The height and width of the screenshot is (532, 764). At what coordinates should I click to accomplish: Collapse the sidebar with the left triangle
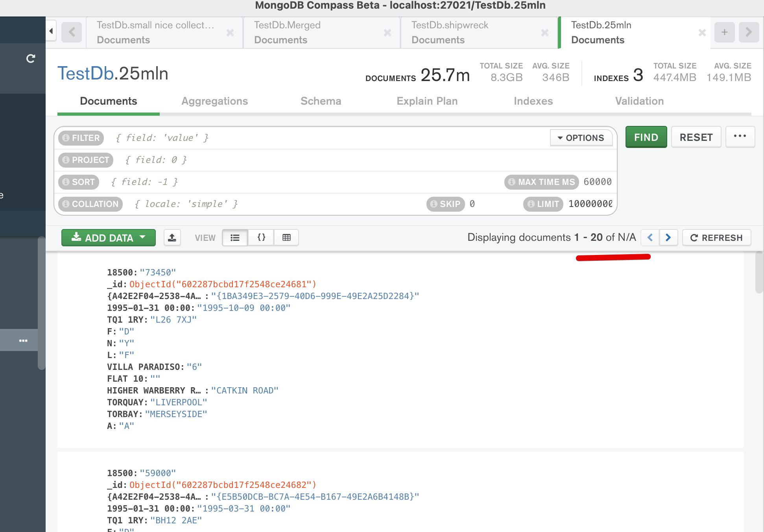(x=51, y=31)
